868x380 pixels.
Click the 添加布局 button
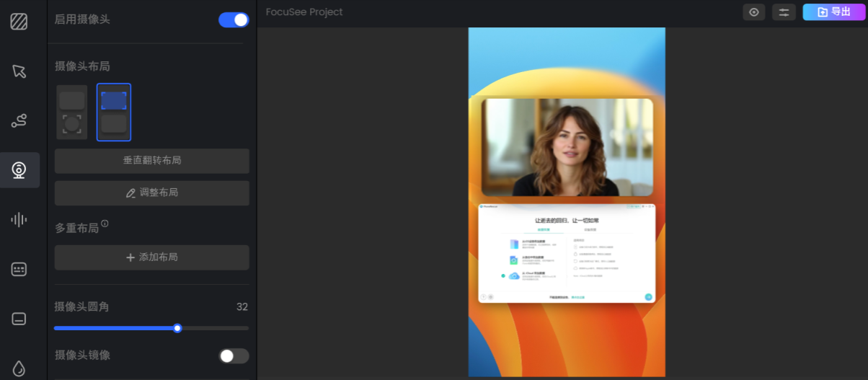coord(152,257)
